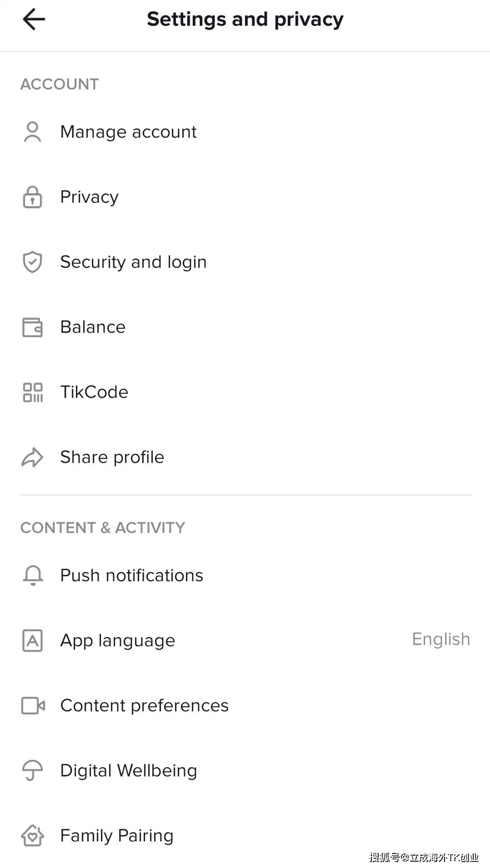Select the Share profile label
The height and width of the screenshot is (868, 490).
(112, 457)
